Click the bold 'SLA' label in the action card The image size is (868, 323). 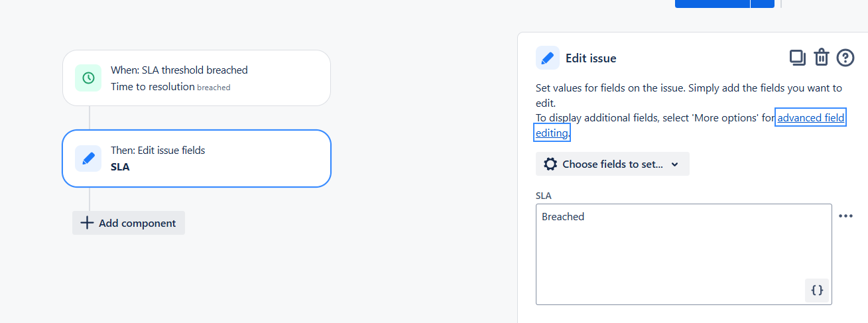coord(120,167)
